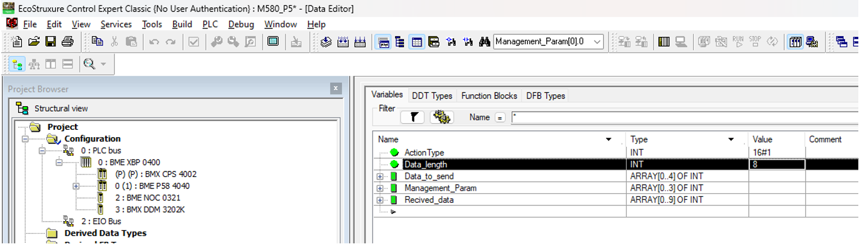
Task: Save the project with the floppy icon
Action: (x=51, y=42)
